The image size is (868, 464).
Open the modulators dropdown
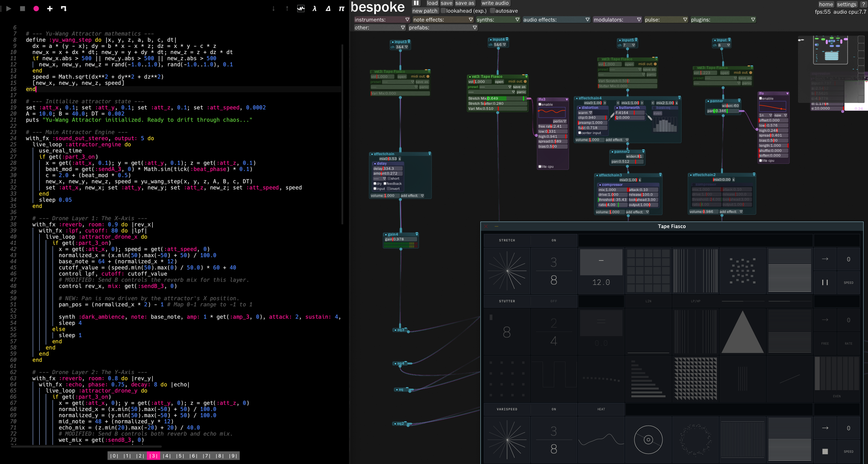617,19
